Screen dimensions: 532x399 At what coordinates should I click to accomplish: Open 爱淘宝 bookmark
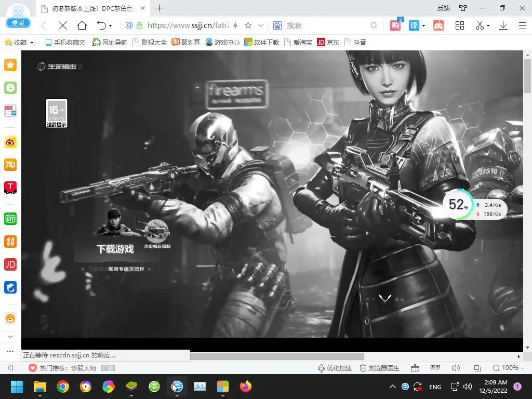click(298, 43)
